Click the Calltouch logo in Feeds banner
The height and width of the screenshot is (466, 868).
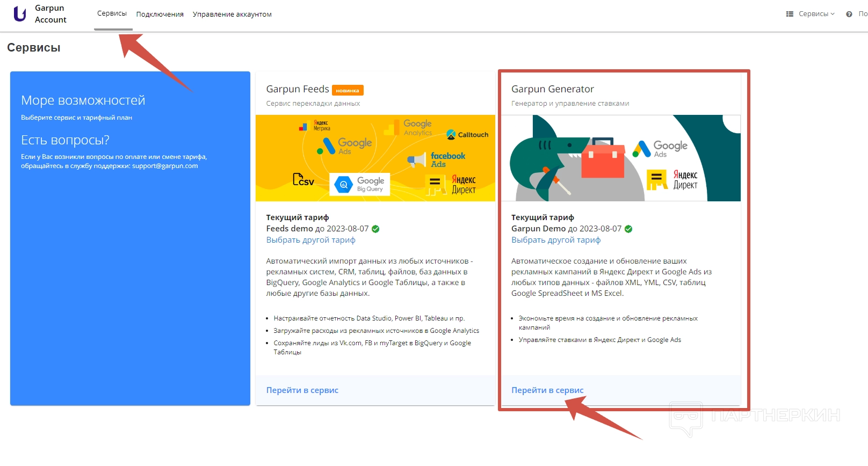467,135
